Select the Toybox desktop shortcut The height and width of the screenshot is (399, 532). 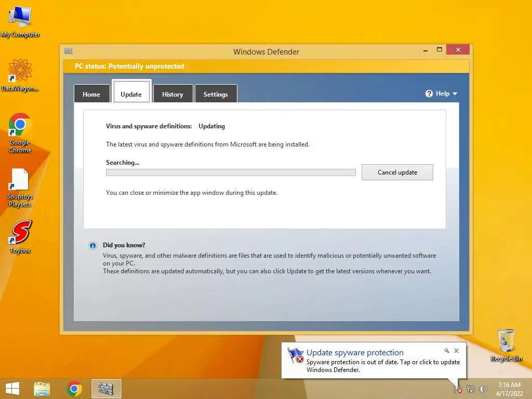click(20, 236)
